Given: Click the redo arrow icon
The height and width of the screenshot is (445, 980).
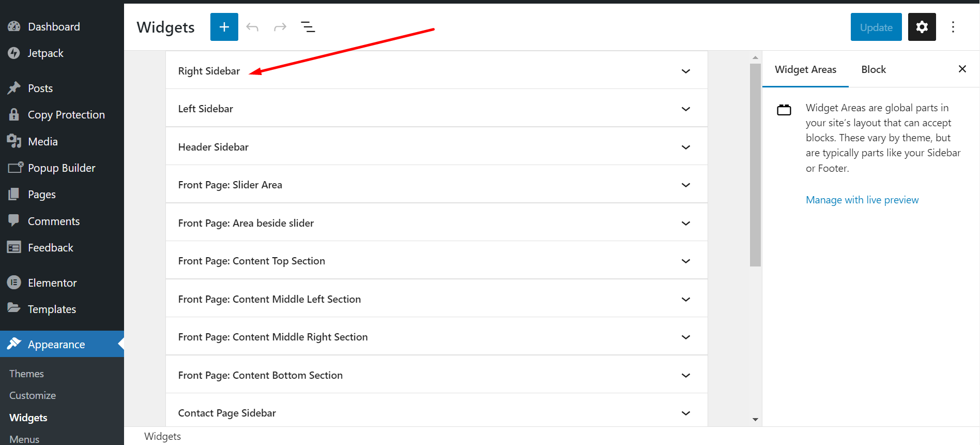Looking at the screenshot, I should pyautogui.click(x=280, y=27).
